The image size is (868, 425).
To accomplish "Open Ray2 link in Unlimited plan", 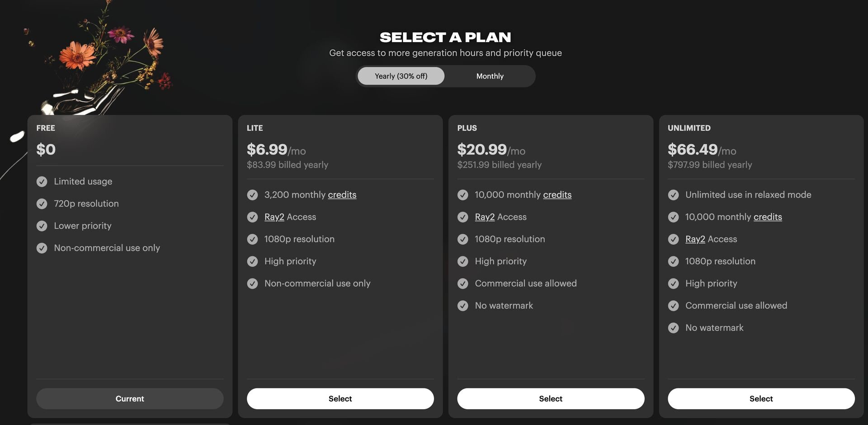I will [695, 239].
